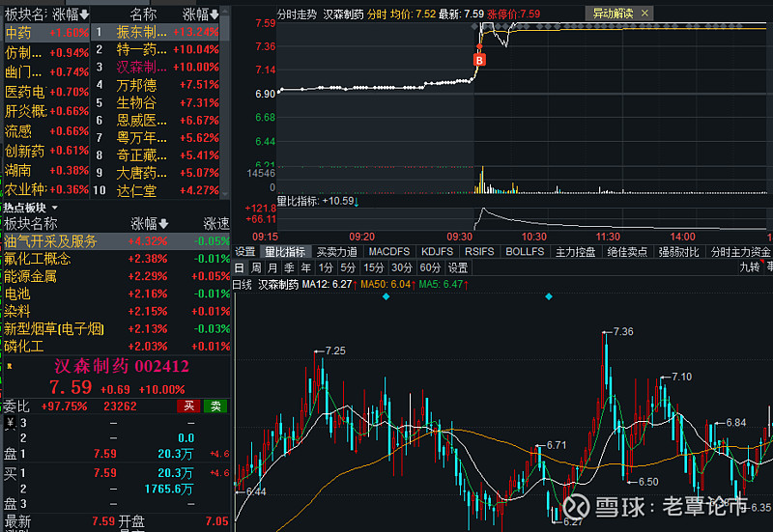
Task: Select the 15分 period button
Action: [374, 268]
